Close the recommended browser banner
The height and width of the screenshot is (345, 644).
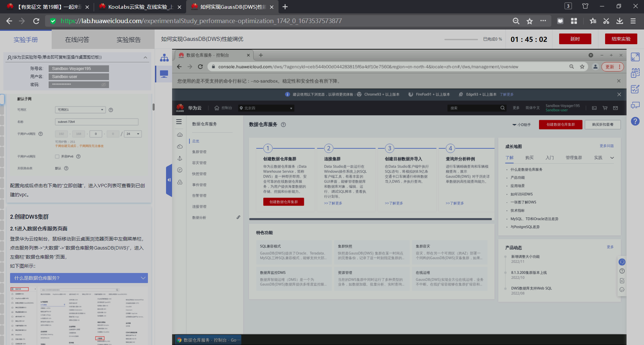pyautogui.click(x=619, y=94)
